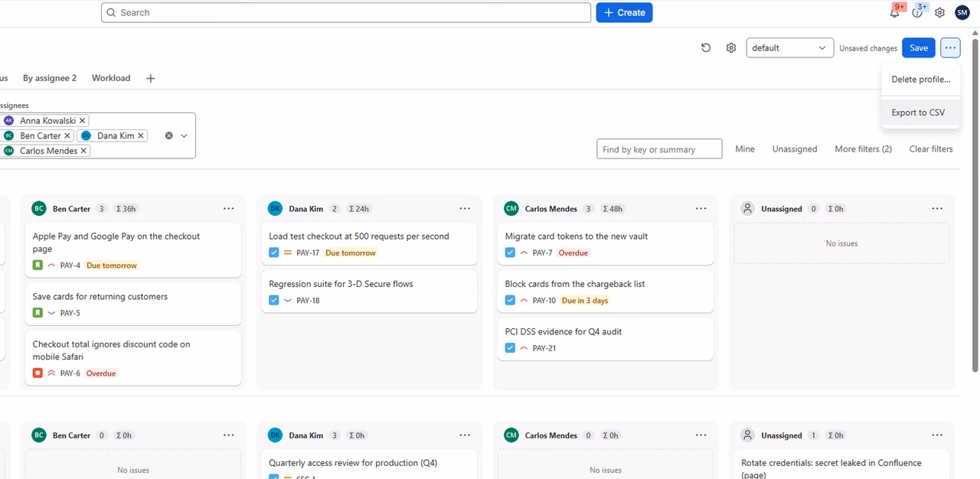Click the Find by key or summary box
980x479 pixels.
pos(659,149)
